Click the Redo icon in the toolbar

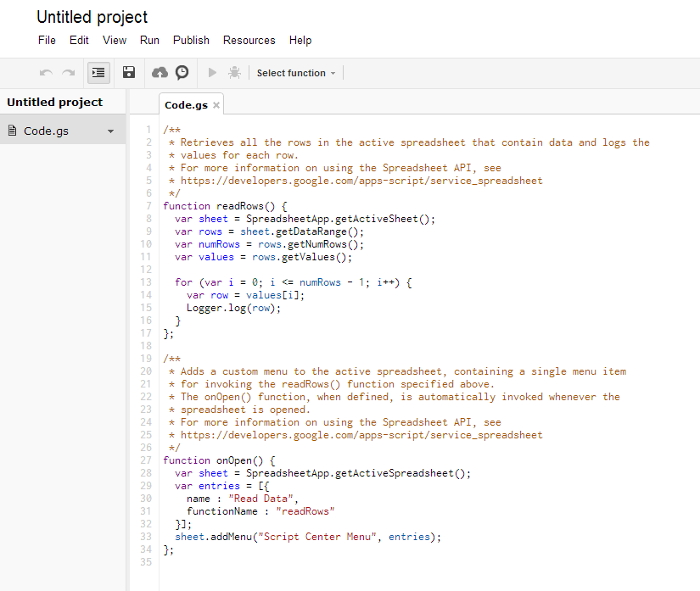click(x=68, y=72)
